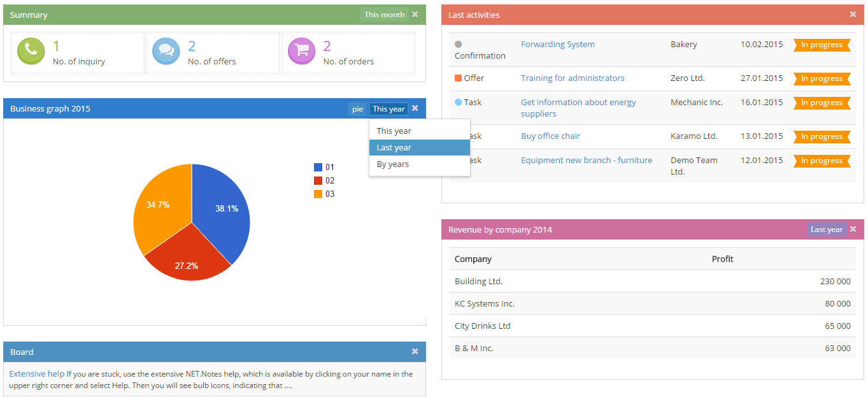
Task: Toggle the 01 legend series
Action: pos(324,168)
